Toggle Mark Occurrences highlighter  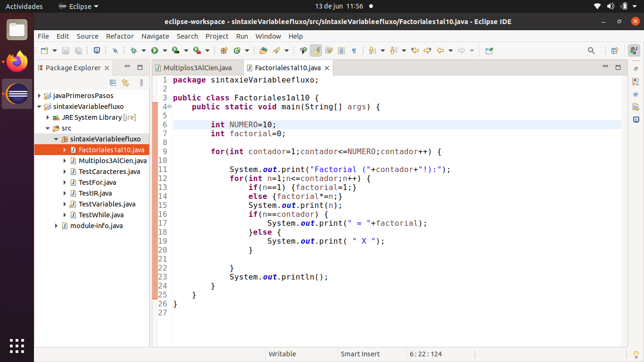pos(316,50)
